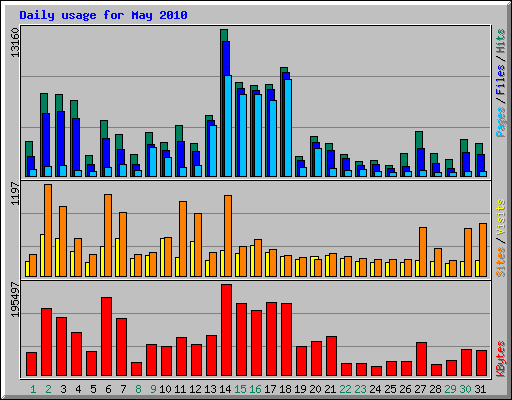Click the orange Visits bar for day 6

108,235
